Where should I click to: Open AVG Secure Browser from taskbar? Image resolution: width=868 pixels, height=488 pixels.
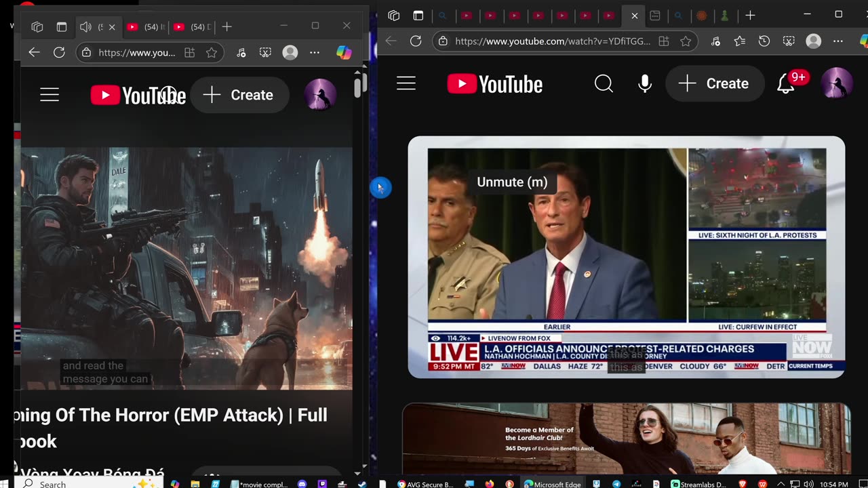click(x=425, y=484)
